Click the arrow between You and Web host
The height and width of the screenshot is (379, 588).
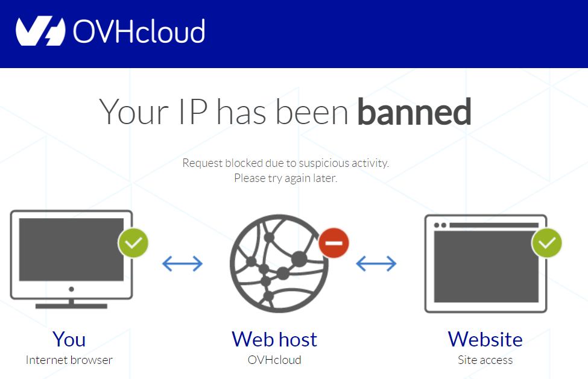coord(182,264)
